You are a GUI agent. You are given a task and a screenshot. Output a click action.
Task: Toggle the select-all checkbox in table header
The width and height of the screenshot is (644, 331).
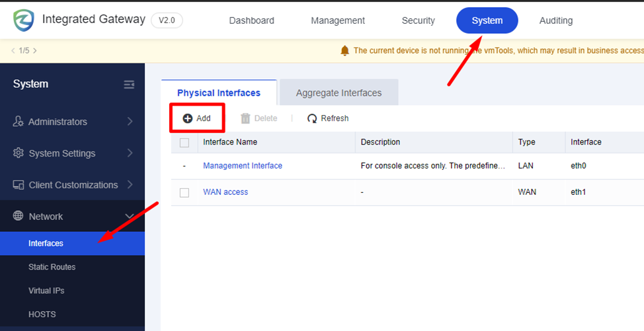[x=184, y=143]
